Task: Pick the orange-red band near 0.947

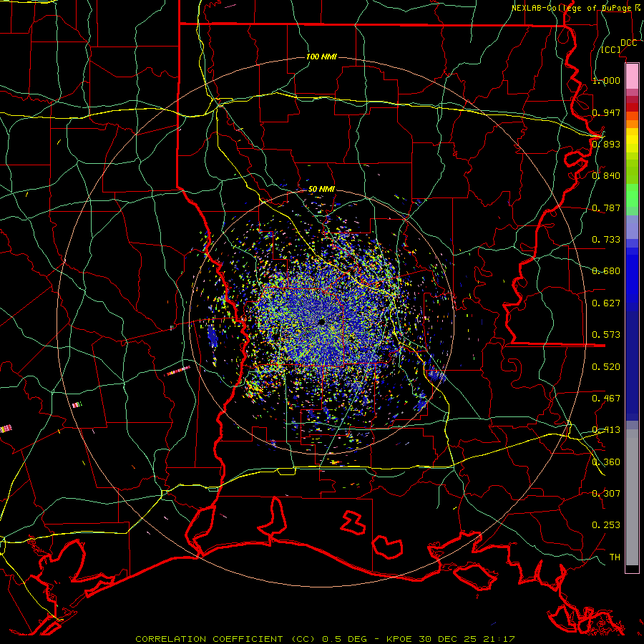Action: point(632,115)
